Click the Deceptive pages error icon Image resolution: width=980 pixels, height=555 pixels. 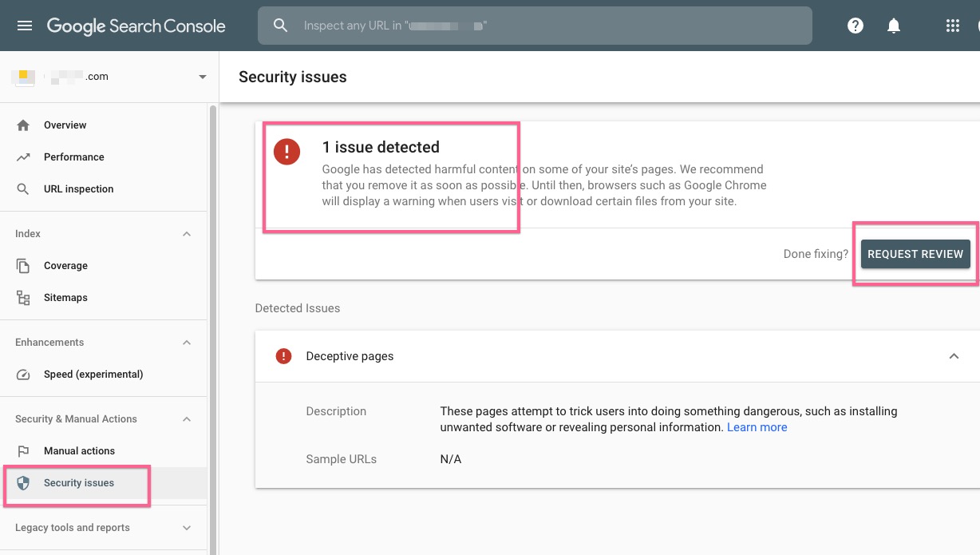[283, 356]
